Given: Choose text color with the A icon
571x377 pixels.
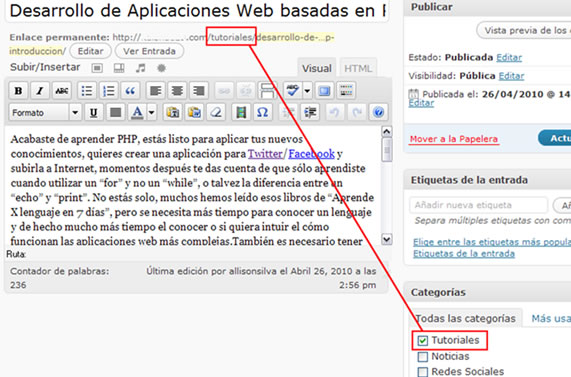Looking at the screenshot, I should coord(137,113).
